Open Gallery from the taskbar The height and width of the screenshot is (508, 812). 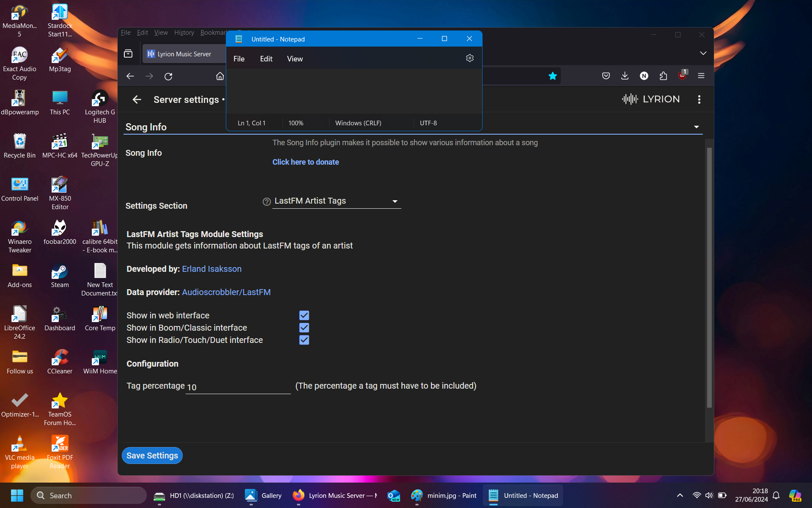(263, 495)
